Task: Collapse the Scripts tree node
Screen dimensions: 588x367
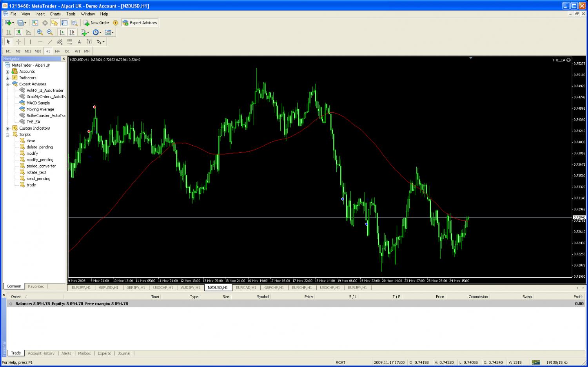Action: tap(7, 135)
